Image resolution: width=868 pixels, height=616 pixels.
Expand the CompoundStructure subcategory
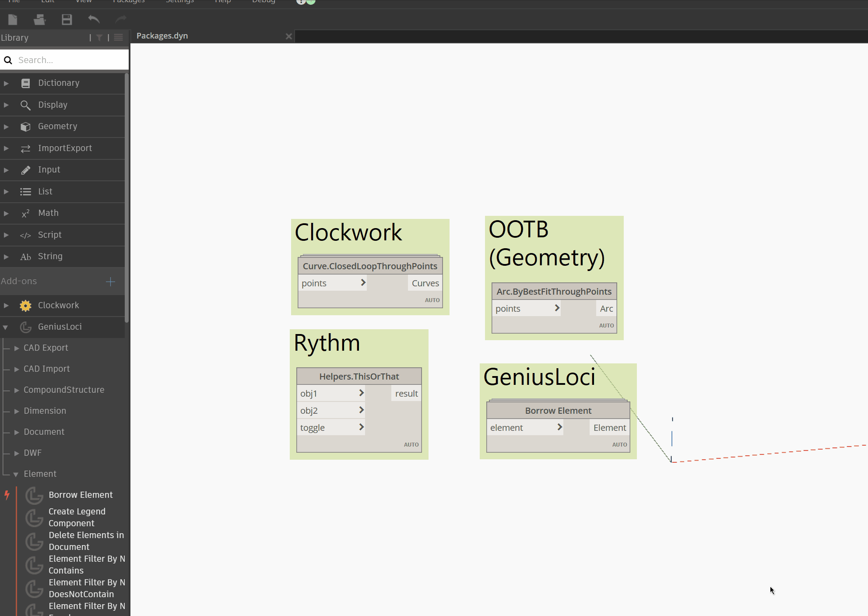pos(17,390)
